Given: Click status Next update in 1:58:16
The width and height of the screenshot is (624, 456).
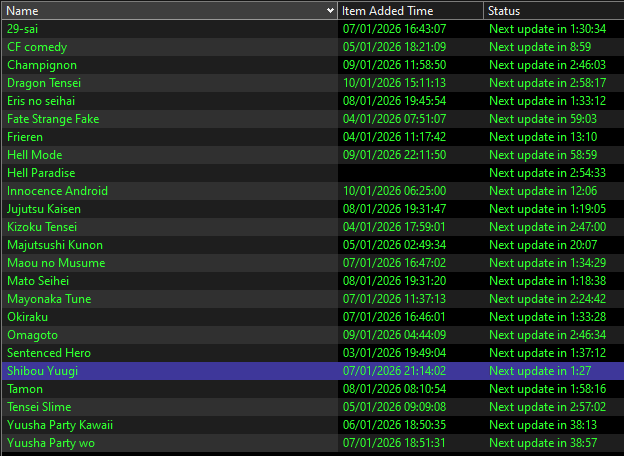Looking at the screenshot, I should [x=548, y=389].
